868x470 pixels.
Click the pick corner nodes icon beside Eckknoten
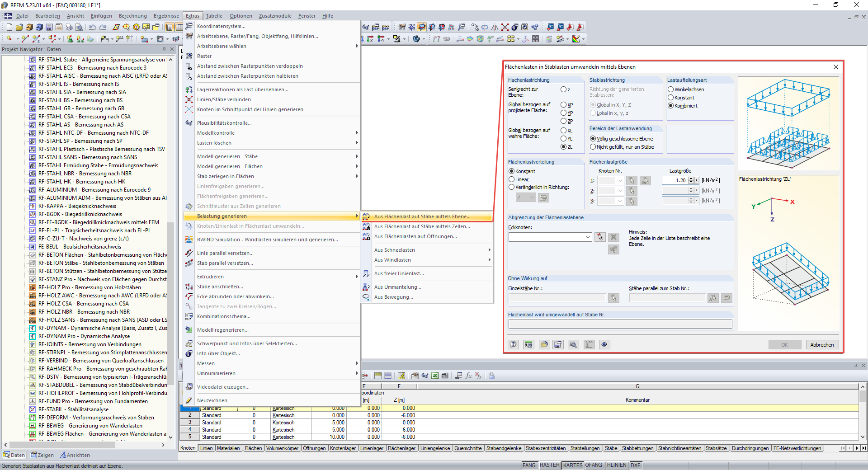600,237
